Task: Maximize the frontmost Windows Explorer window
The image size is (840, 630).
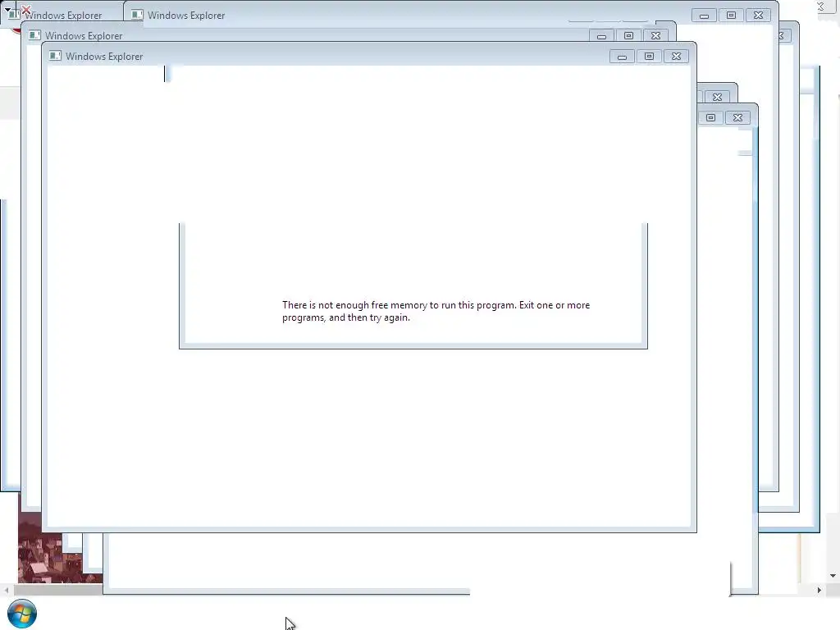Action: (x=650, y=57)
